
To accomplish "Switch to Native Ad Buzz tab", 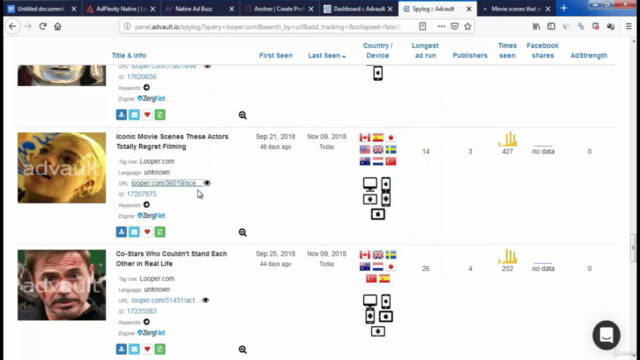I will click(200, 9).
